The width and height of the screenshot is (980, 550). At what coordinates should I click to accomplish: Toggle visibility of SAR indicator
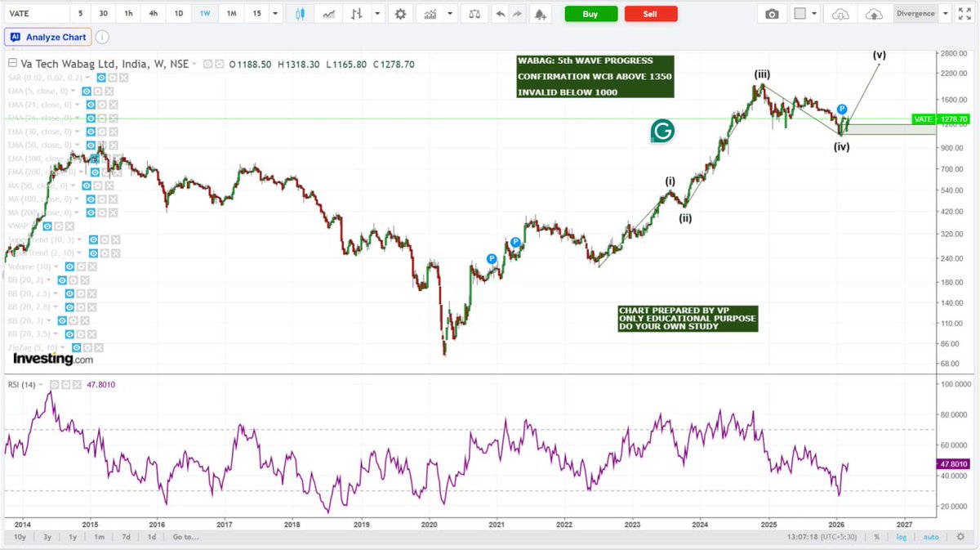click(x=102, y=77)
